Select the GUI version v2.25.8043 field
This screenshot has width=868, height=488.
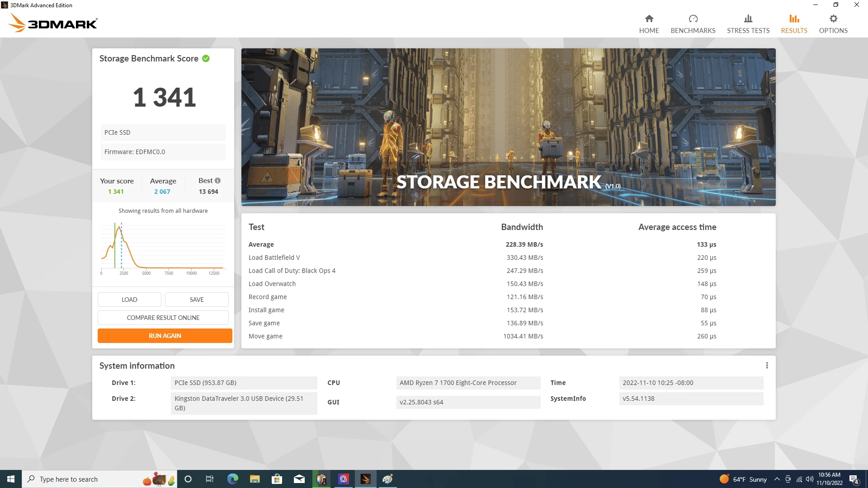[468, 402]
